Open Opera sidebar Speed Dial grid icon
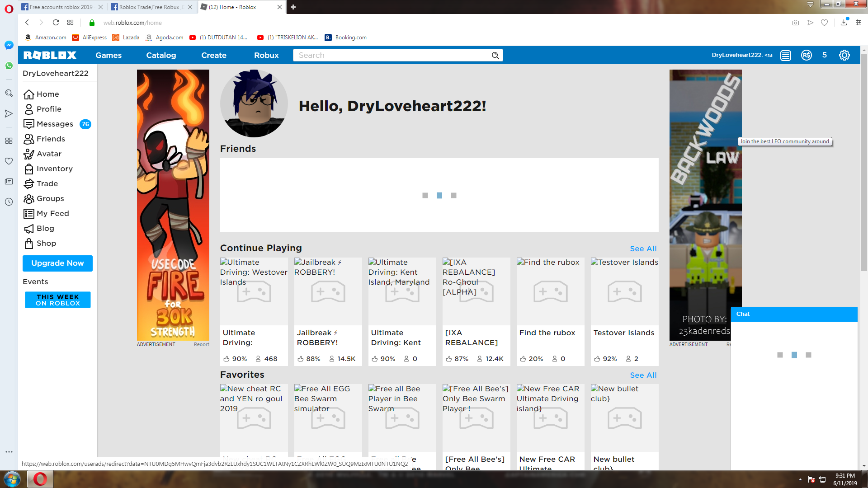 pyautogui.click(x=9, y=141)
